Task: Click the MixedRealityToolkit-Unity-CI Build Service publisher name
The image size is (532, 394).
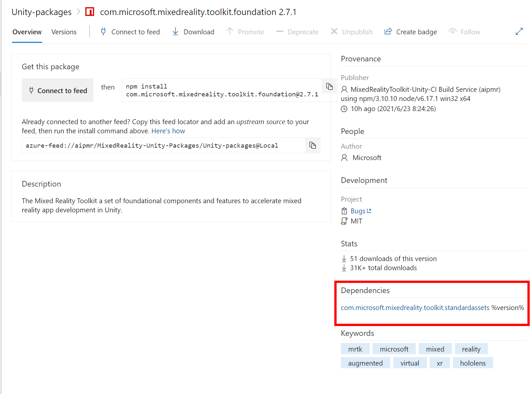Action: tap(425, 90)
